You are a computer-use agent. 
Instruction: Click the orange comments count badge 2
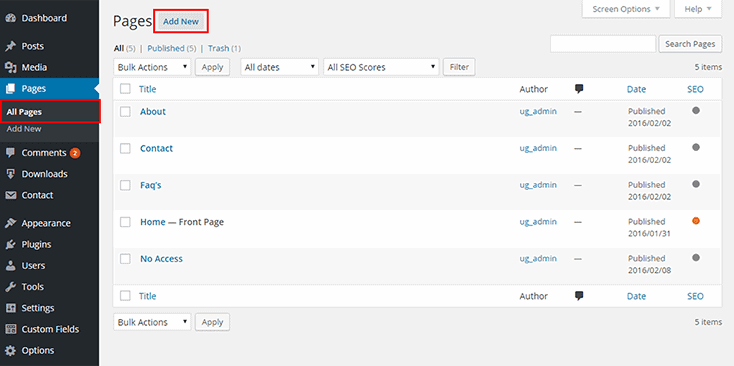[75, 153]
